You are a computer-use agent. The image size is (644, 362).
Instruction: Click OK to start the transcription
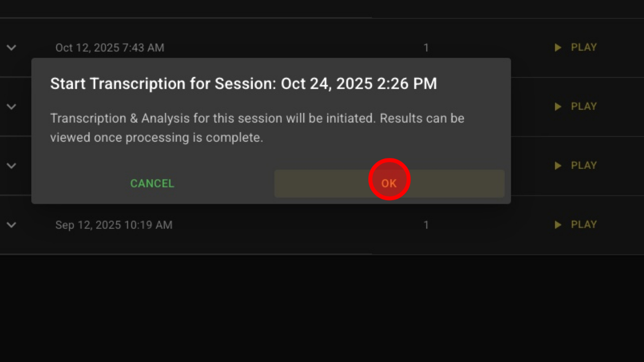(x=389, y=183)
